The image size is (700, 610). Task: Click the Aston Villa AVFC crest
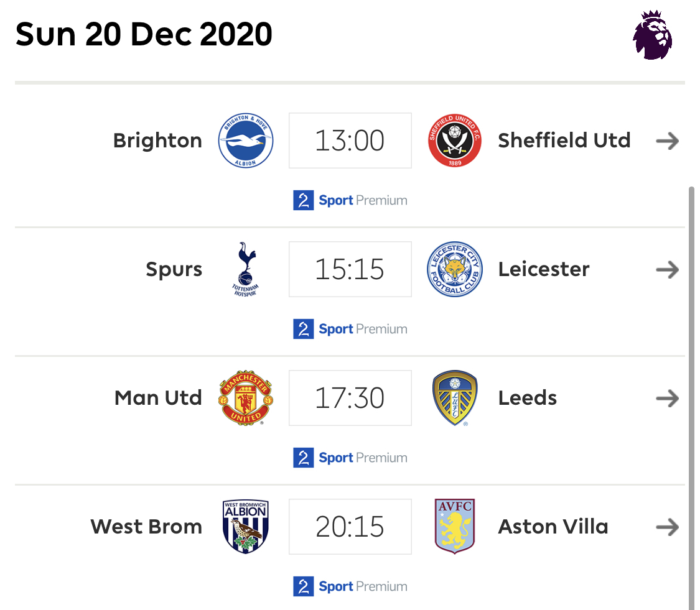[454, 527]
